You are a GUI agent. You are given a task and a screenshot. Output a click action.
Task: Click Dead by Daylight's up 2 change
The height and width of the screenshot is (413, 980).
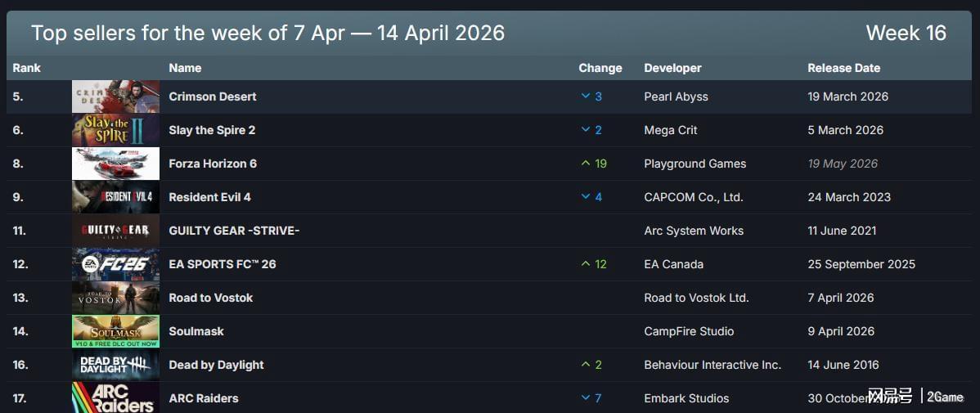pyautogui.click(x=591, y=365)
